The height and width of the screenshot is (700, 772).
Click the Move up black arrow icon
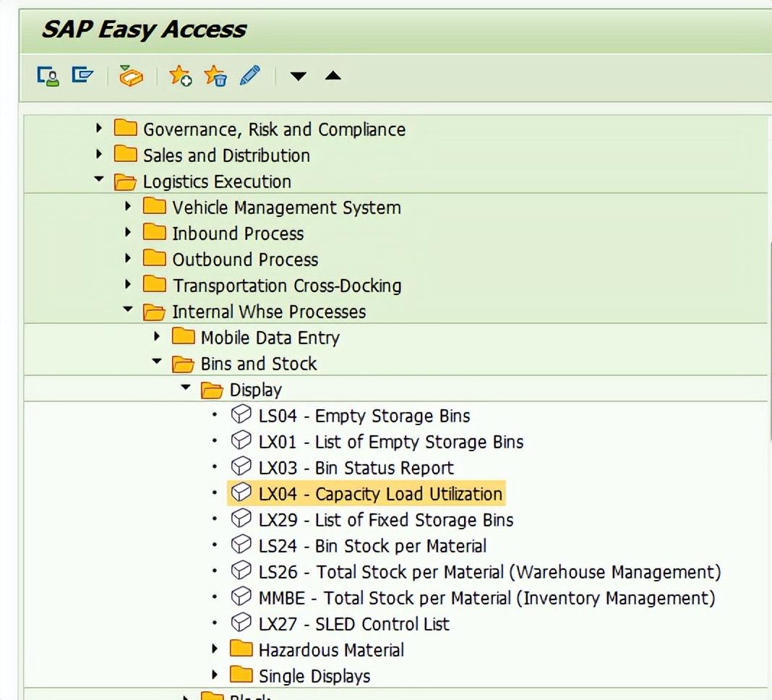(x=332, y=75)
